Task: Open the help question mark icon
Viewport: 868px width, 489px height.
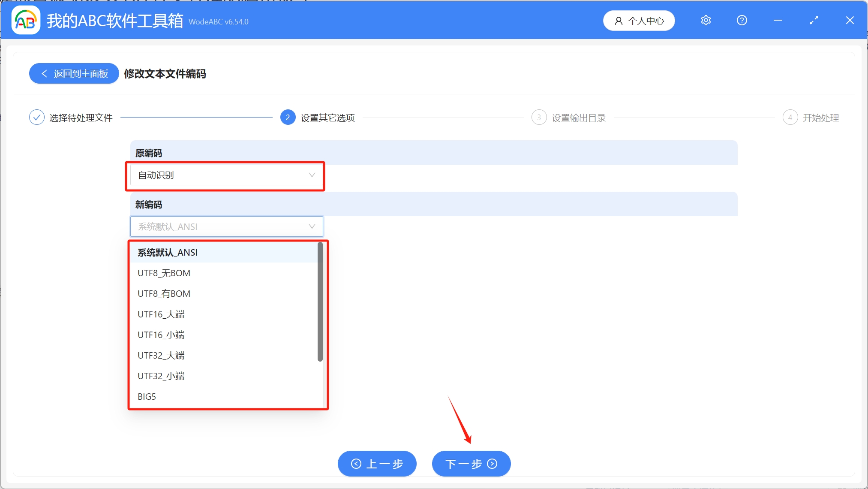Action: [742, 20]
